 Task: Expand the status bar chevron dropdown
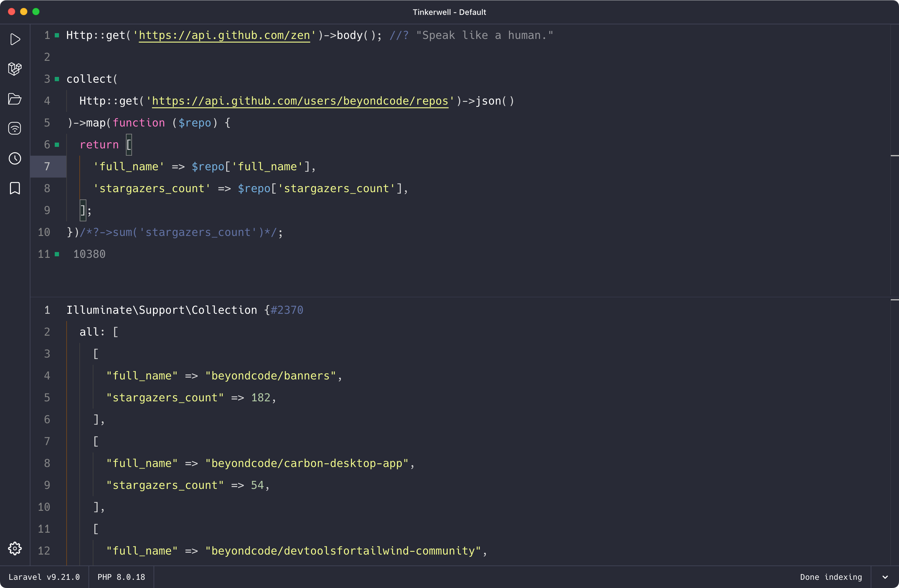885,577
